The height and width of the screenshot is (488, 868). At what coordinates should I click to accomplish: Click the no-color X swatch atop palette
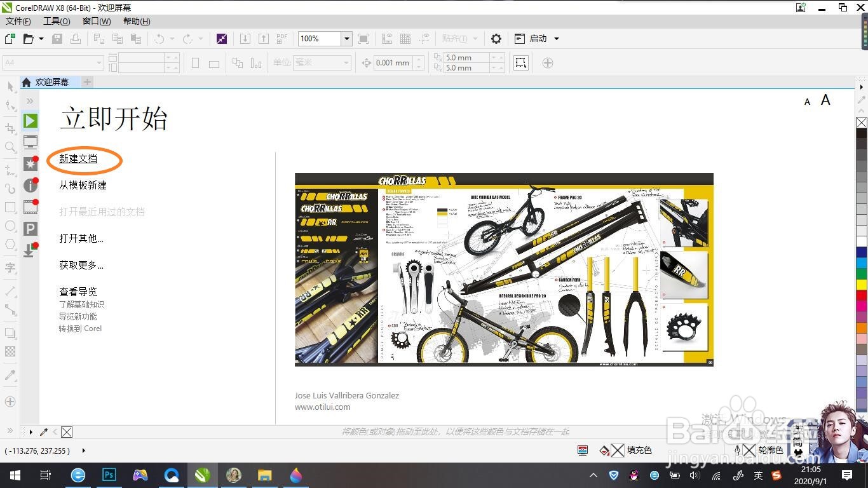tap(862, 123)
